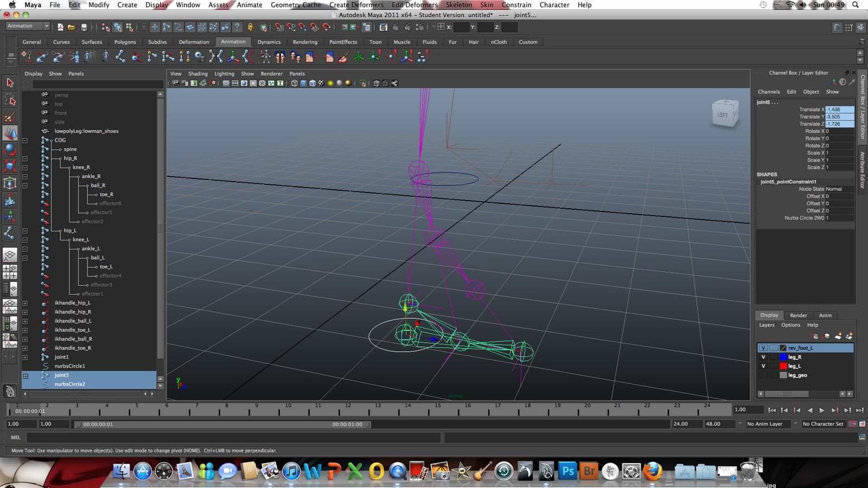
Task: Play animation forwards
Action: (822, 410)
